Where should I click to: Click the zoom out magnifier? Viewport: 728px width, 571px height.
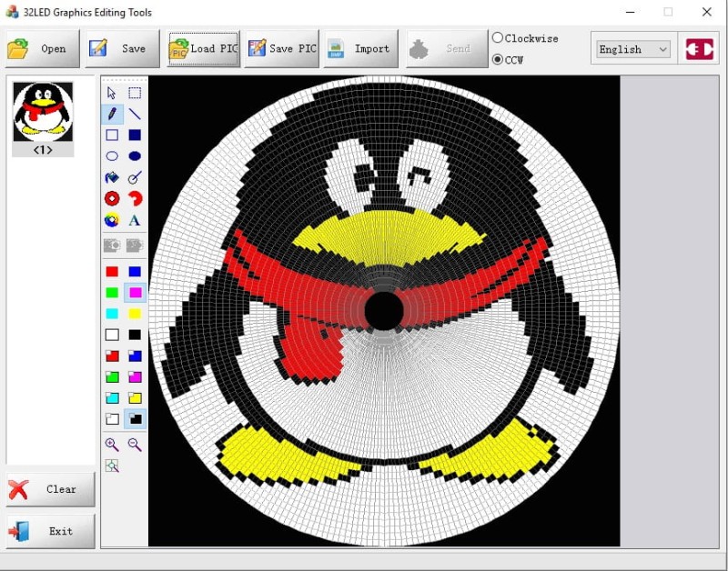click(x=135, y=445)
